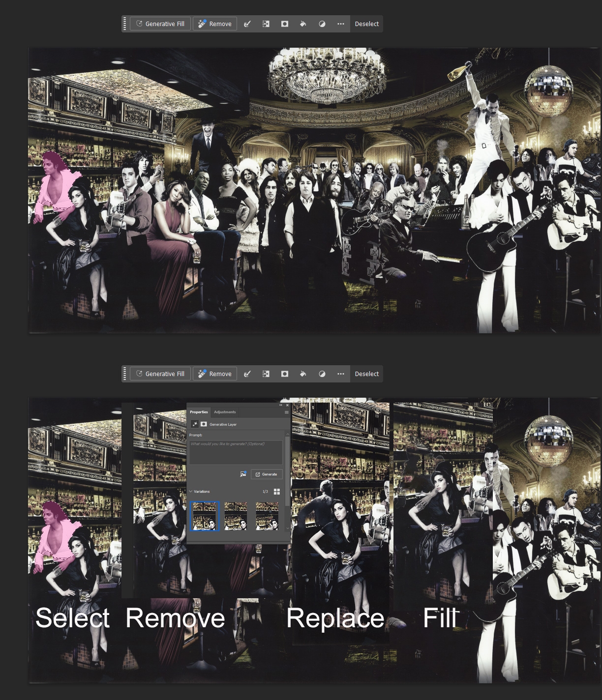Click the Properties panel scrollbar up arrow

[x=288, y=434]
